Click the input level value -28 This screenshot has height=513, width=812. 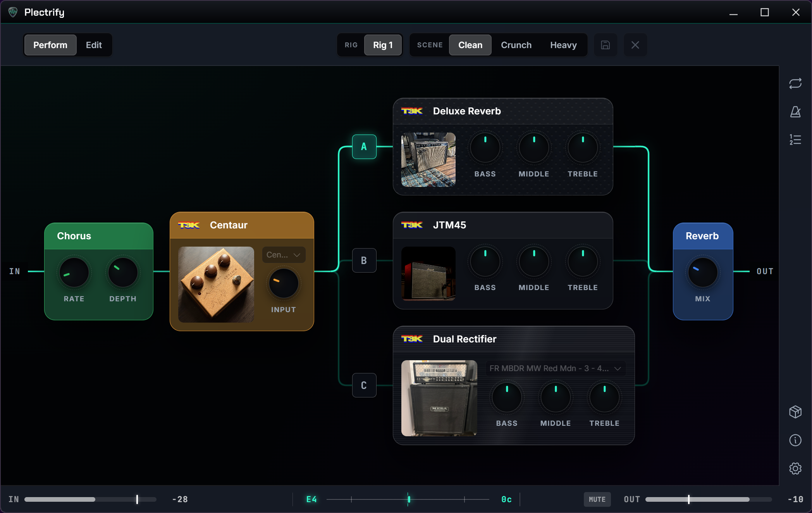pos(180,499)
